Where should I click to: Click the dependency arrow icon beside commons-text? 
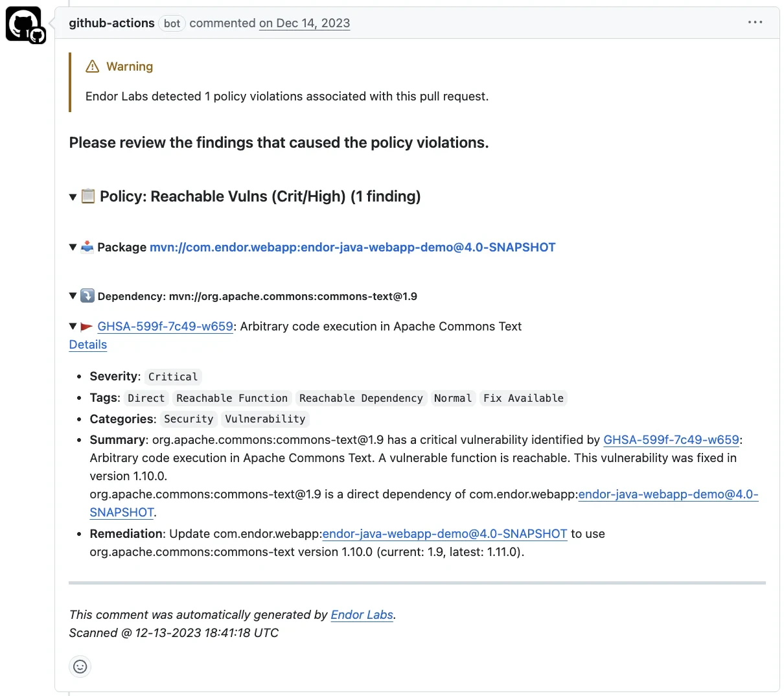click(x=89, y=296)
